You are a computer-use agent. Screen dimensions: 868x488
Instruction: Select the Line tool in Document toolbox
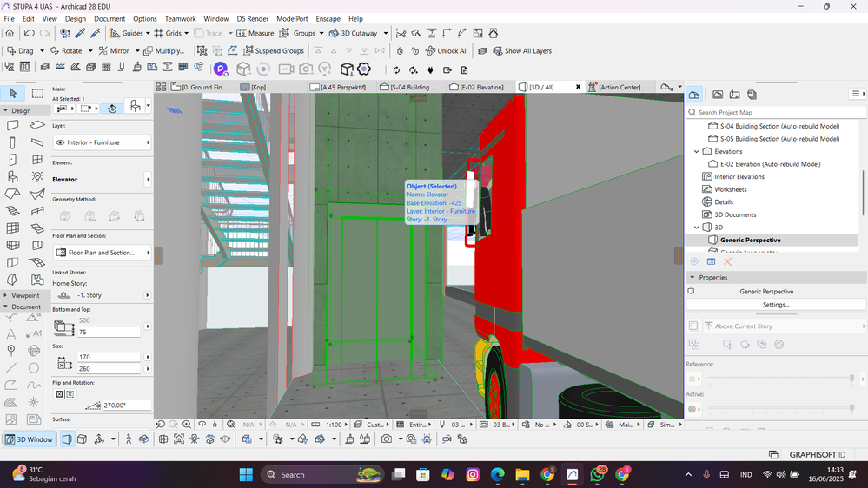12,367
